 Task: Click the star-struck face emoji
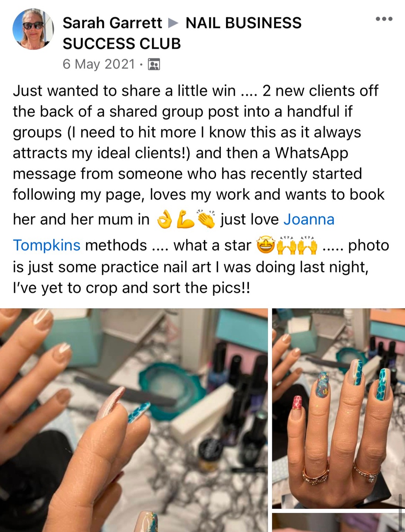[x=266, y=246]
